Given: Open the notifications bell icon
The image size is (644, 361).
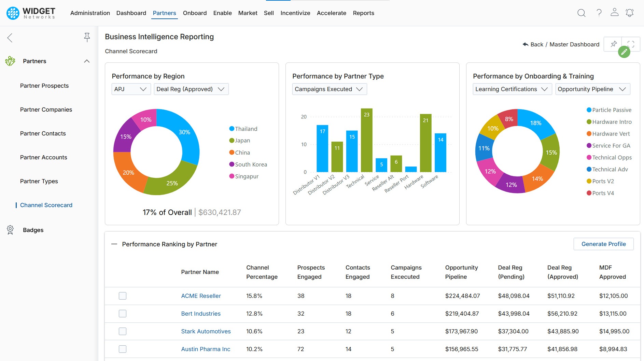Looking at the screenshot, I should click(629, 13).
